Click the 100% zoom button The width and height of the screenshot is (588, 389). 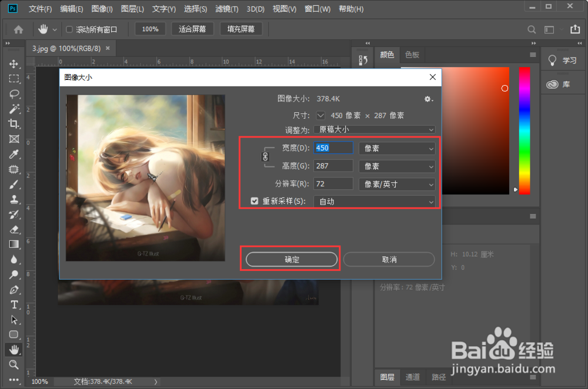[x=150, y=29]
